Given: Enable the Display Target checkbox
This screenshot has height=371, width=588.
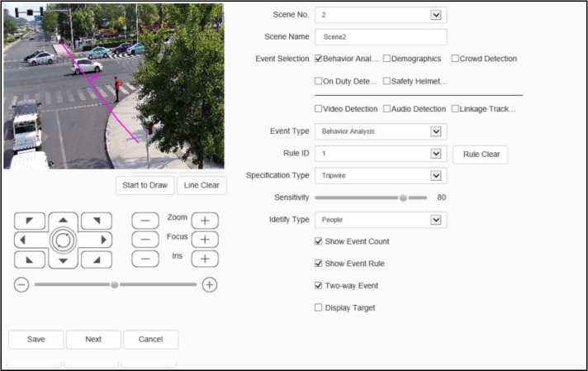Looking at the screenshot, I should pos(319,307).
